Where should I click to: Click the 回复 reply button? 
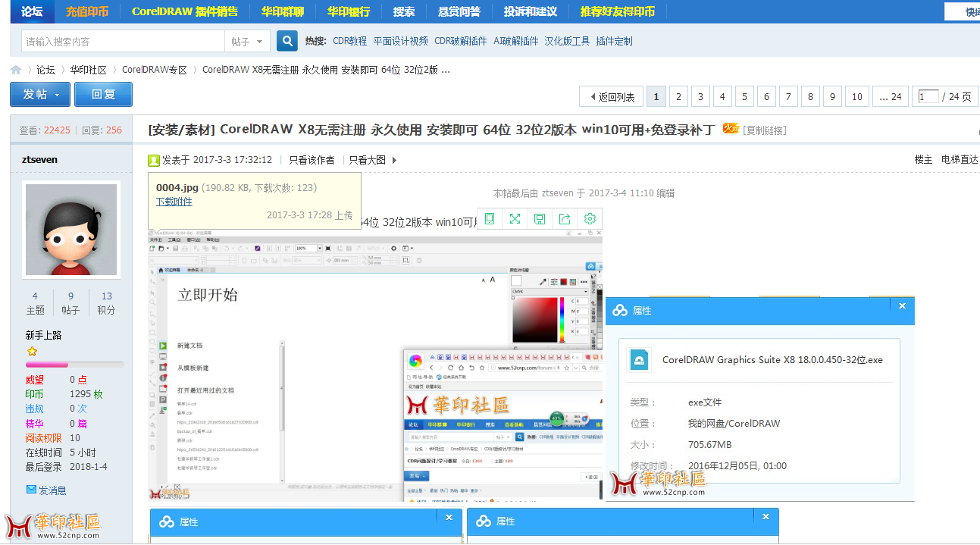point(104,94)
